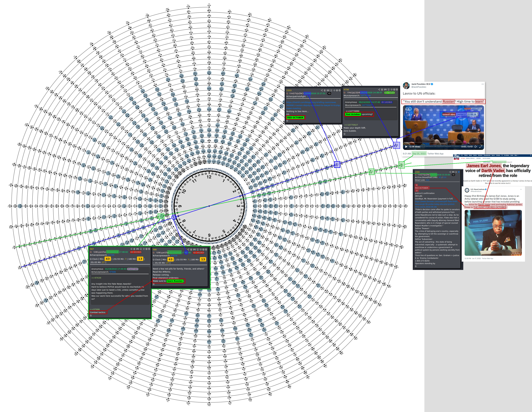Click clipboard copy icon on post 567
This screenshot has width=532, height=412.
click(134, 249)
